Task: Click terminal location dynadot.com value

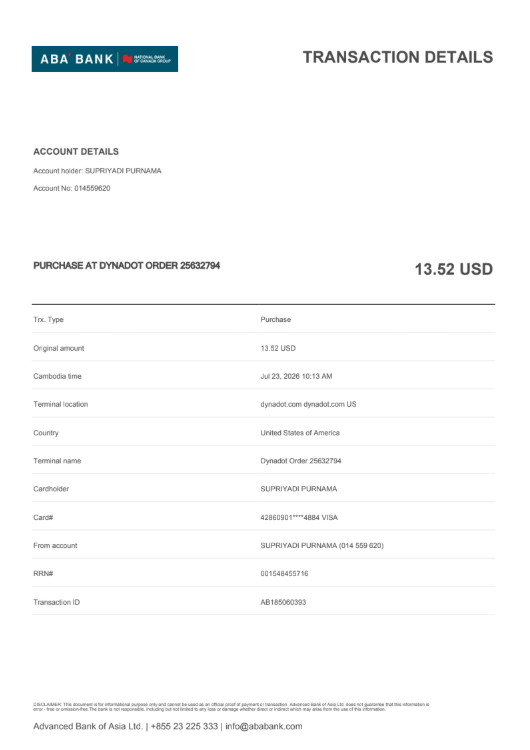Action: click(x=308, y=404)
